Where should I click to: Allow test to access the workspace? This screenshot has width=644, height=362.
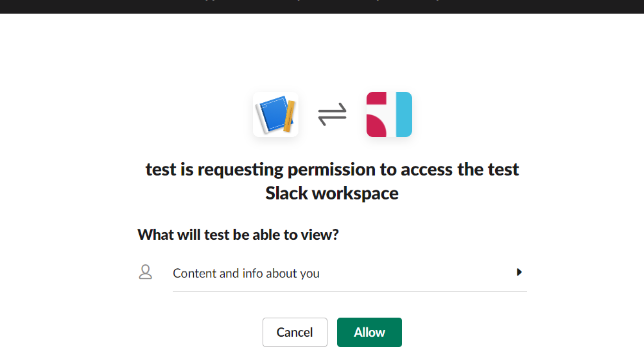pos(370,332)
